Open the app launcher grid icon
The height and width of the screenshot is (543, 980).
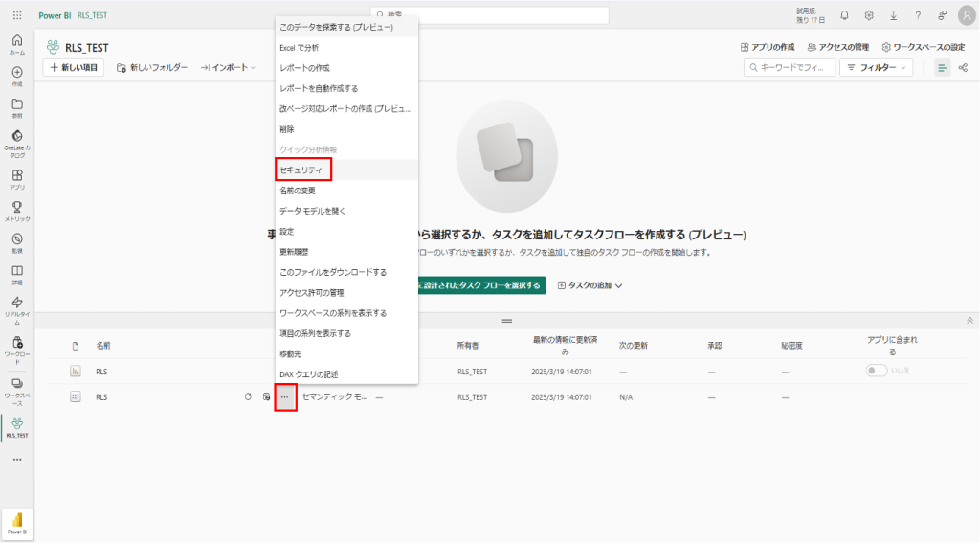(x=17, y=15)
